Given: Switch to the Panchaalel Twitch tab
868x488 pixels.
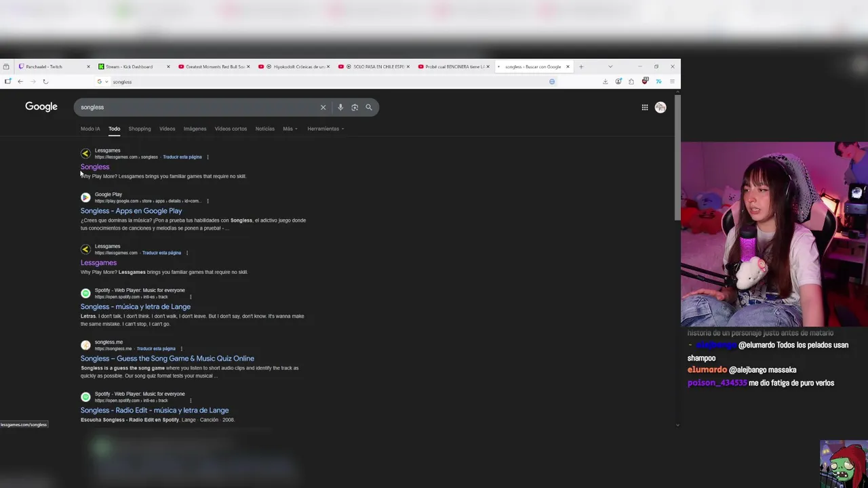Looking at the screenshot, I should pyautogui.click(x=53, y=66).
